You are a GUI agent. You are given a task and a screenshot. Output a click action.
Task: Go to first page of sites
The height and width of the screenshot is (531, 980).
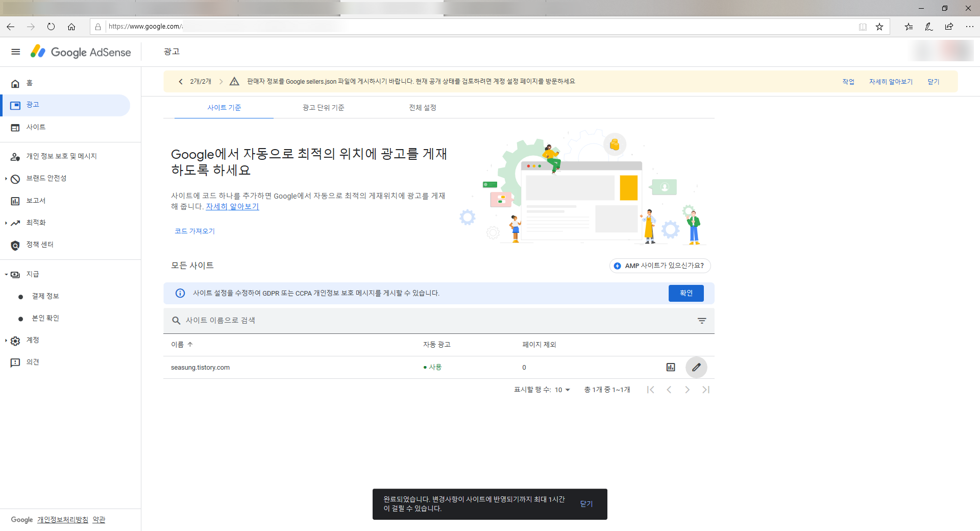click(650, 390)
